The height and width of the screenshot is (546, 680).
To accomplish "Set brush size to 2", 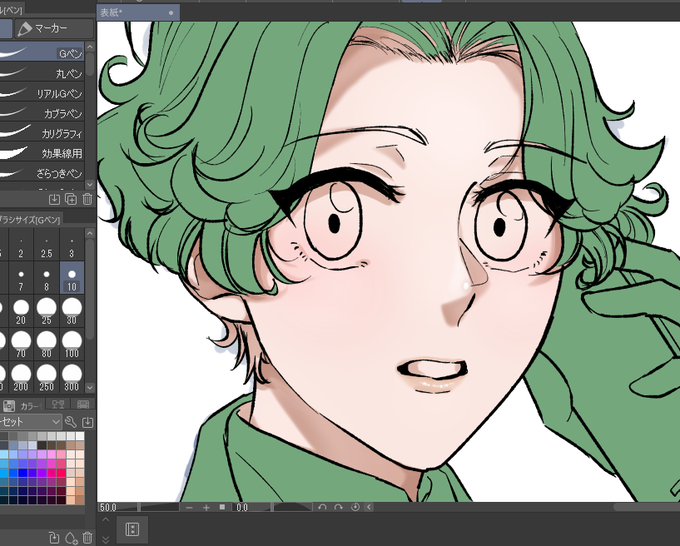I will coord(21,245).
